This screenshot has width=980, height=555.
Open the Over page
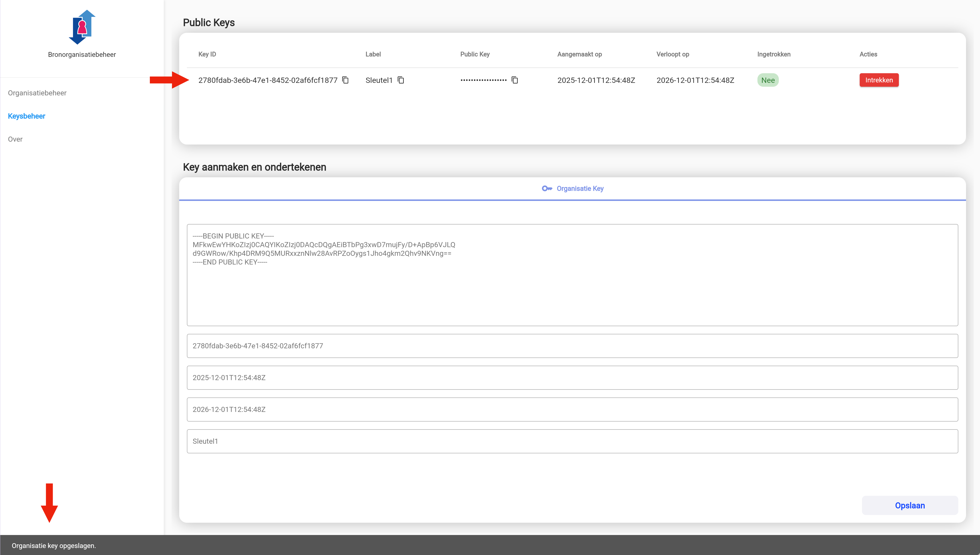15,139
